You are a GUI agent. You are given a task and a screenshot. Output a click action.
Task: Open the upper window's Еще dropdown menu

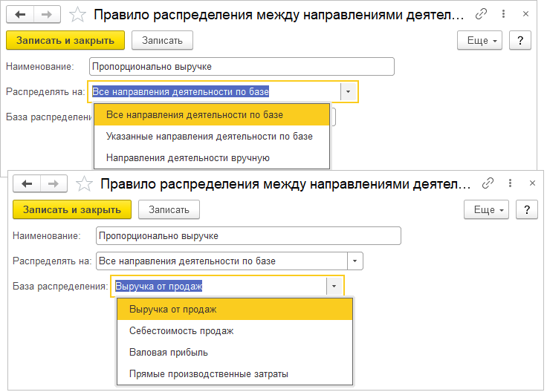click(x=481, y=40)
